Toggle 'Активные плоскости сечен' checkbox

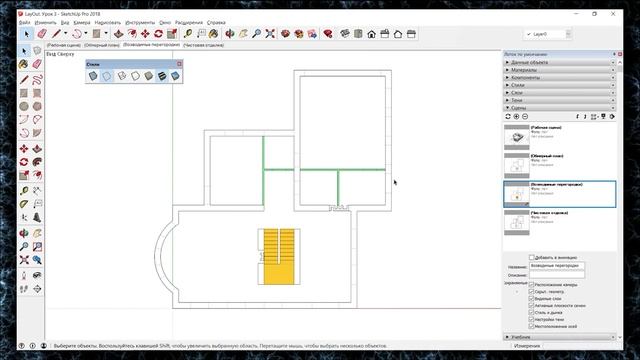pos(531,305)
